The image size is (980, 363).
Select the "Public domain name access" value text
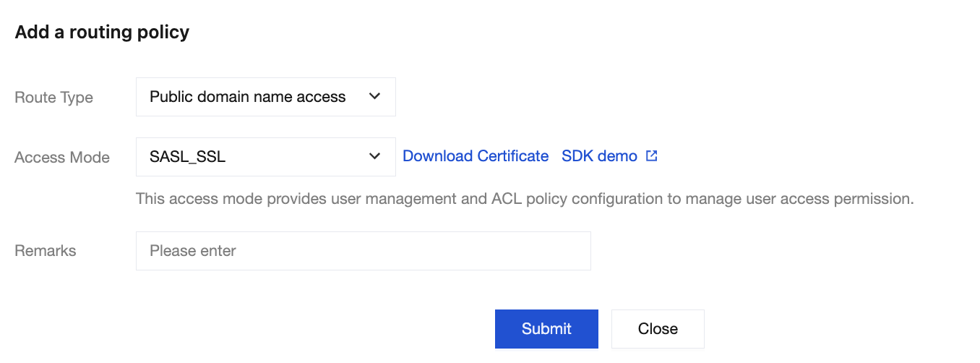[x=248, y=97]
